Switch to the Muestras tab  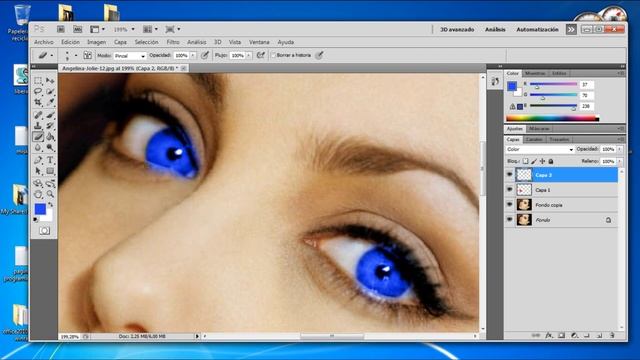point(535,73)
